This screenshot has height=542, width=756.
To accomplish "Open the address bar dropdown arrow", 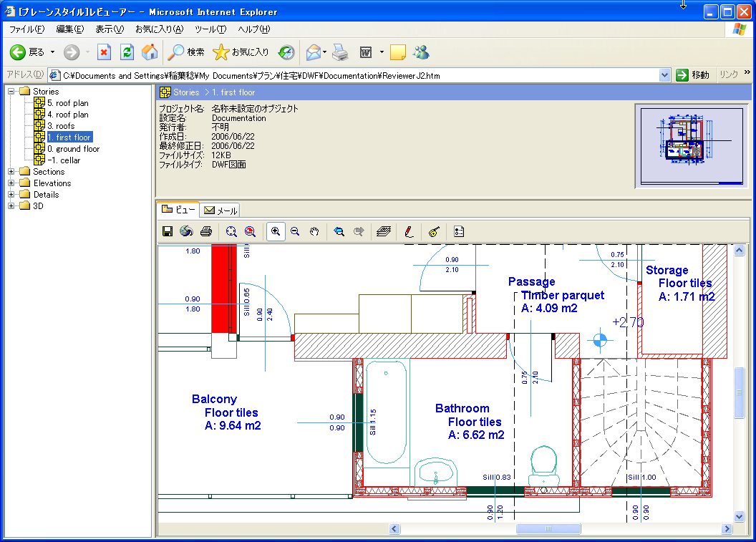I will pos(664,75).
